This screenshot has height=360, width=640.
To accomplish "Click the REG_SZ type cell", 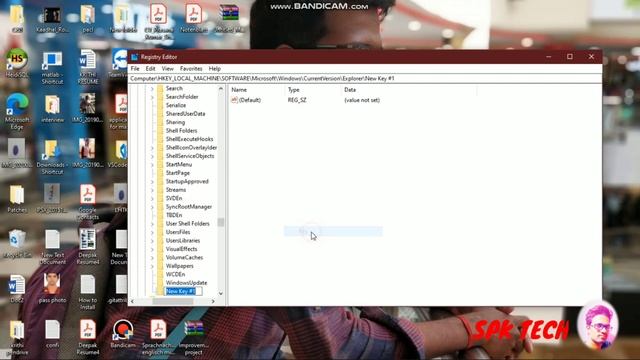I will 297,100.
